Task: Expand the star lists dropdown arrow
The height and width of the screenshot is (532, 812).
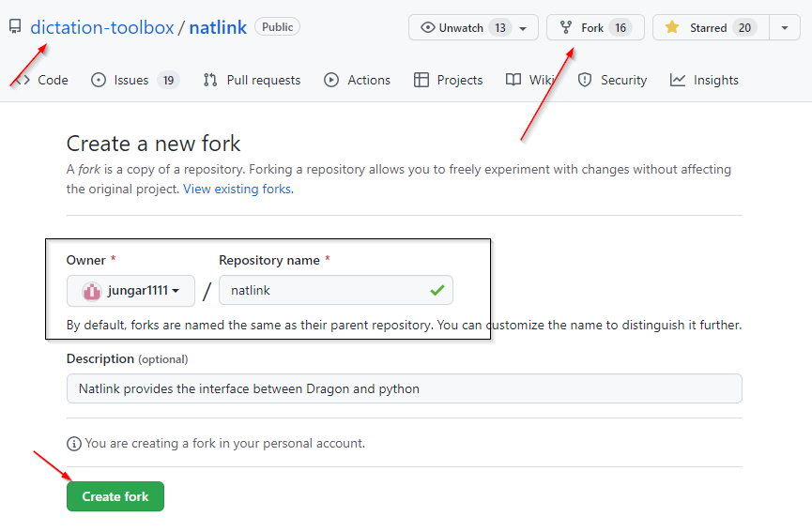Action: [784, 28]
